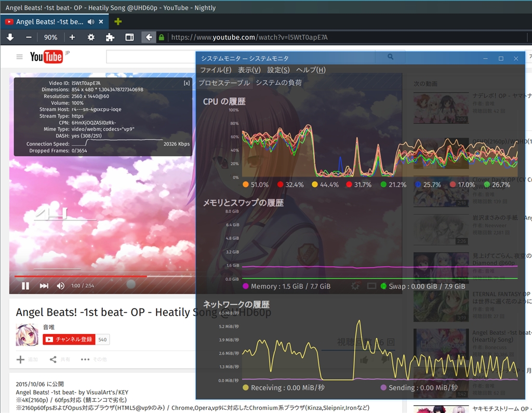Go back with the browser back arrow
The height and width of the screenshot is (413, 532).
[x=149, y=37]
